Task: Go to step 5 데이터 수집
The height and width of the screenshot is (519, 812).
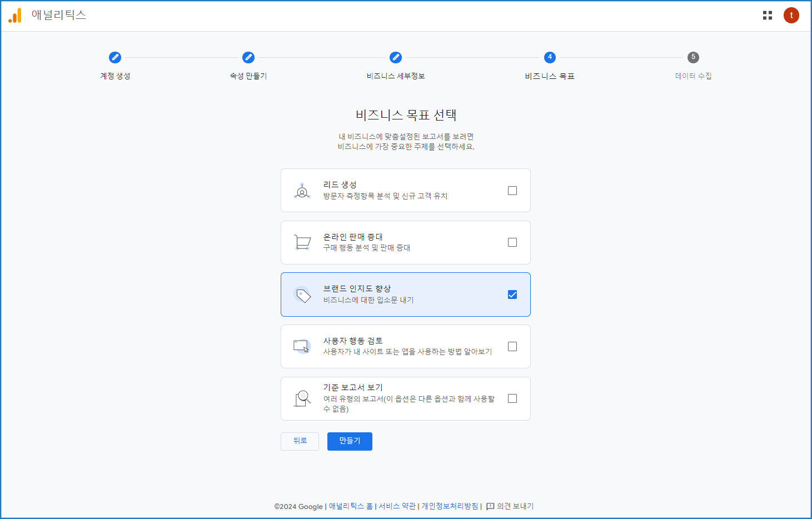Action: click(x=693, y=57)
